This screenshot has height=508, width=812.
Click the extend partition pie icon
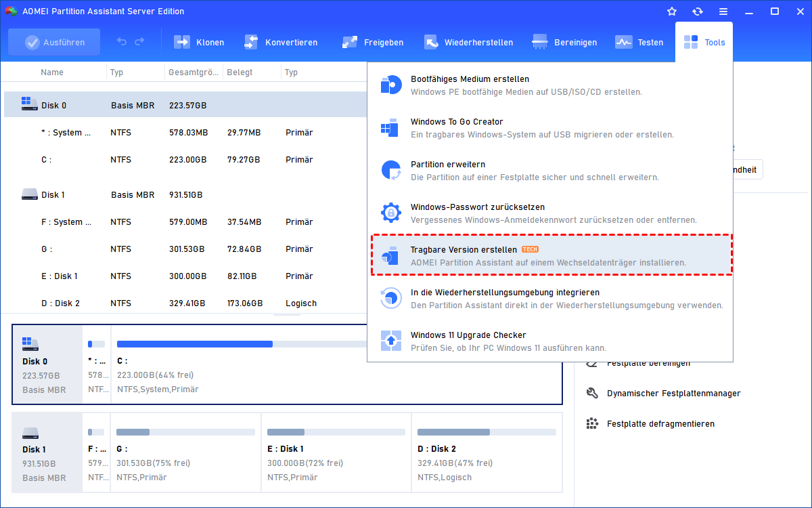pyautogui.click(x=390, y=170)
